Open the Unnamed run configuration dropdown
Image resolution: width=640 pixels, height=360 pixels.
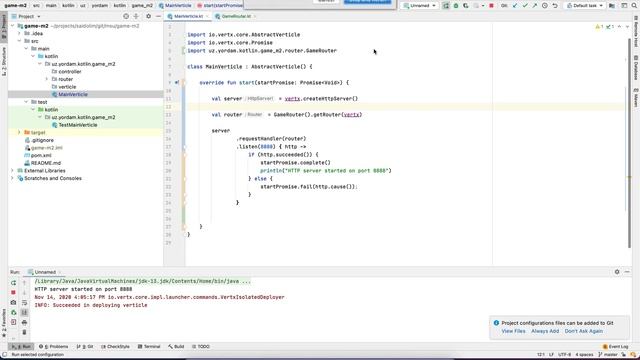(x=419, y=6)
